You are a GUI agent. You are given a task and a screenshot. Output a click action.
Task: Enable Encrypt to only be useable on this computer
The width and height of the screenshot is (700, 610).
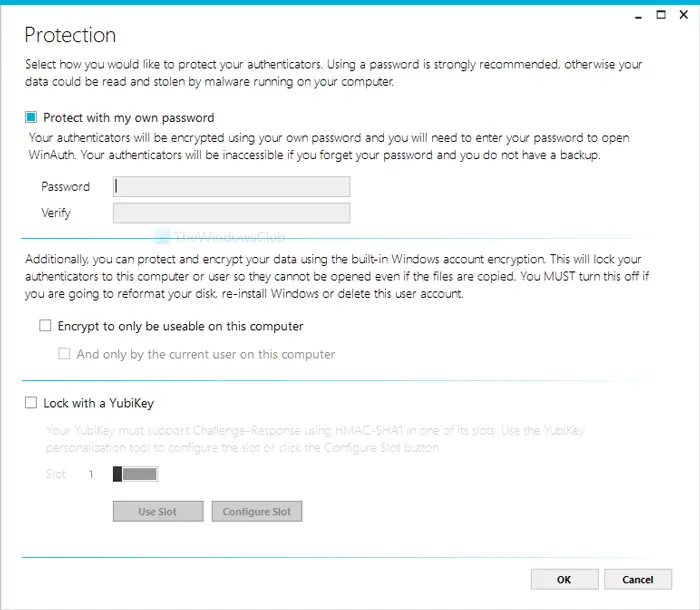tap(45, 326)
